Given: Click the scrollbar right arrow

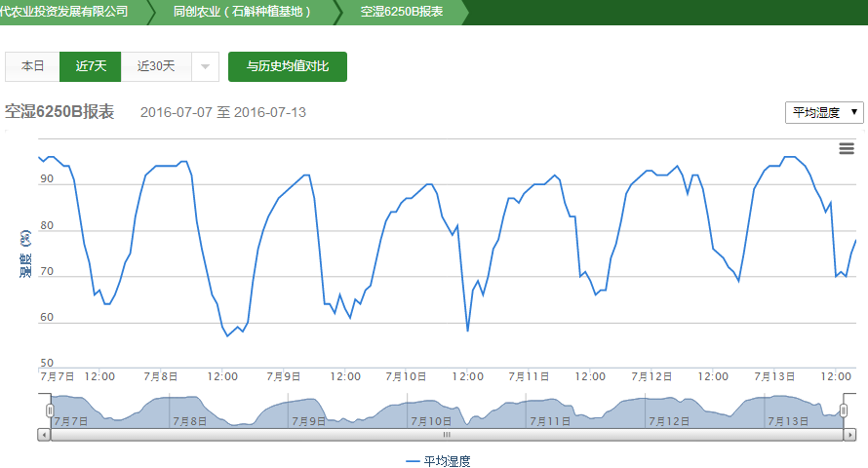Looking at the screenshot, I should [x=850, y=434].
